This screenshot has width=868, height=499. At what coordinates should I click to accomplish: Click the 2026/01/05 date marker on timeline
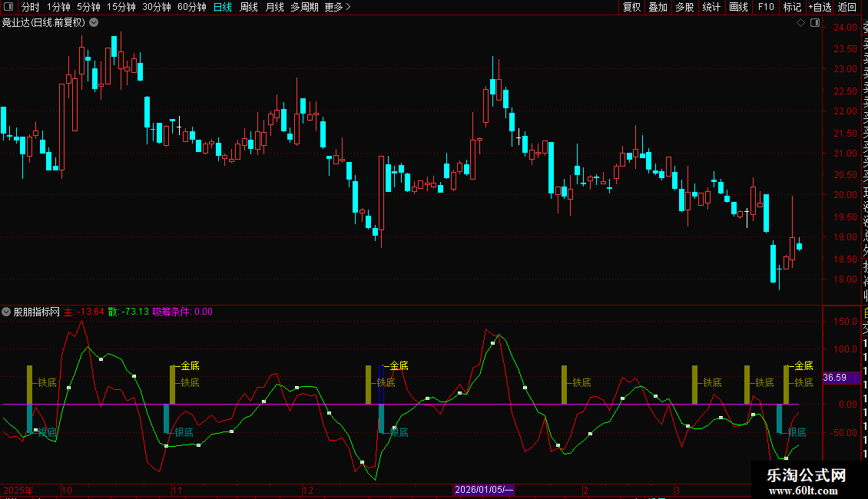click(x=483, y=490)
